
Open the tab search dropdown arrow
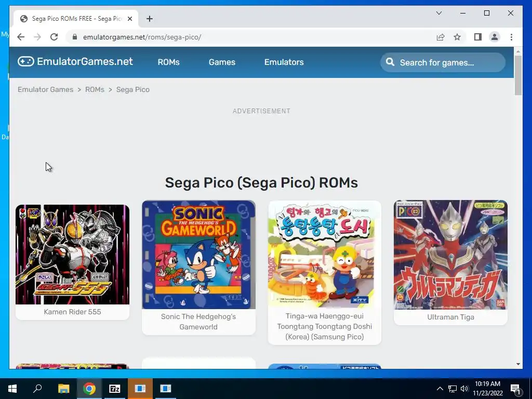(x=438, y=13)
